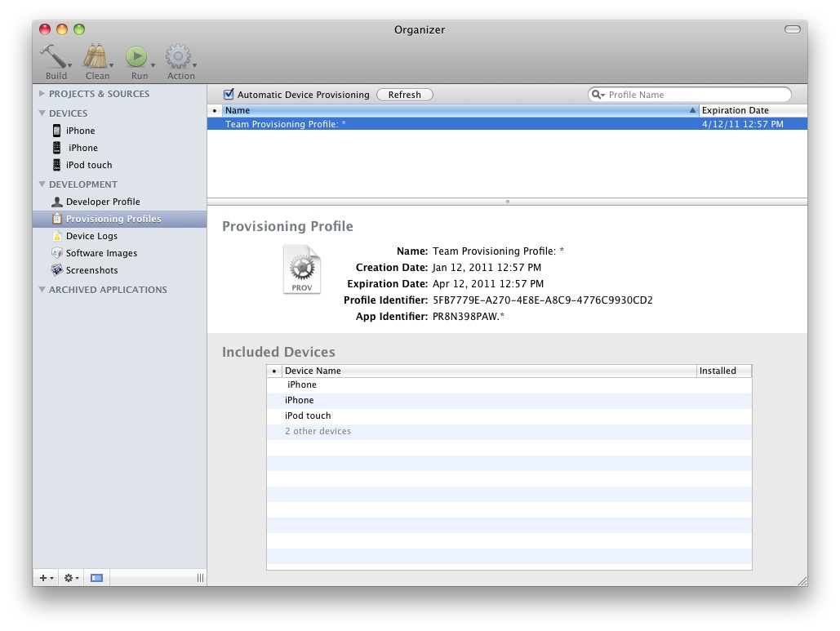
Task: Click the Profile Identifier value text
Action: [x=543, y=300]
